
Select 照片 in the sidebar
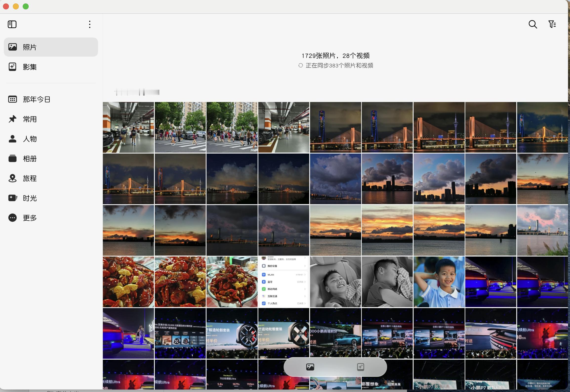point(51,47)
